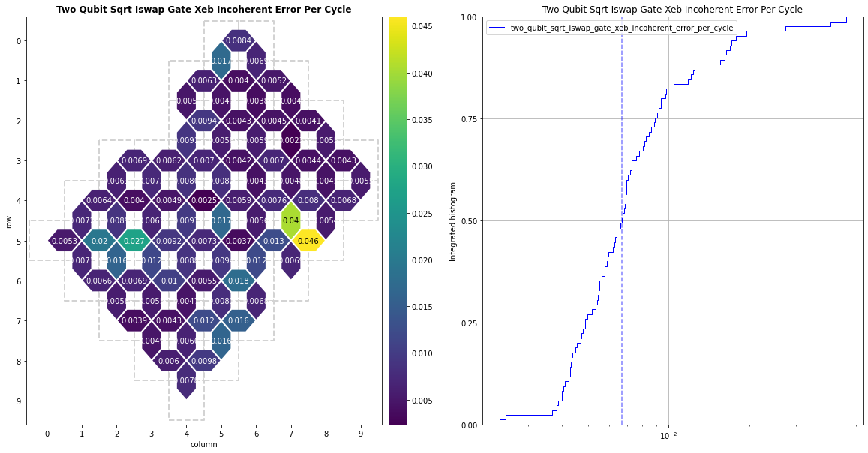
Task: Select the 0.0098 cell near bottom
Action: click(204, 361)
